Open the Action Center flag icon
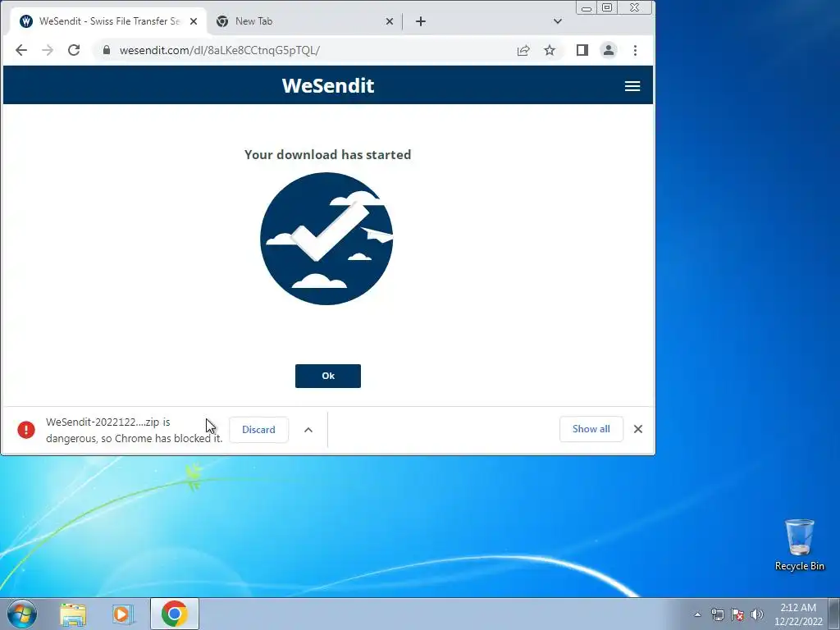Screen dimensions: 840x630 [x=737, y=614]
